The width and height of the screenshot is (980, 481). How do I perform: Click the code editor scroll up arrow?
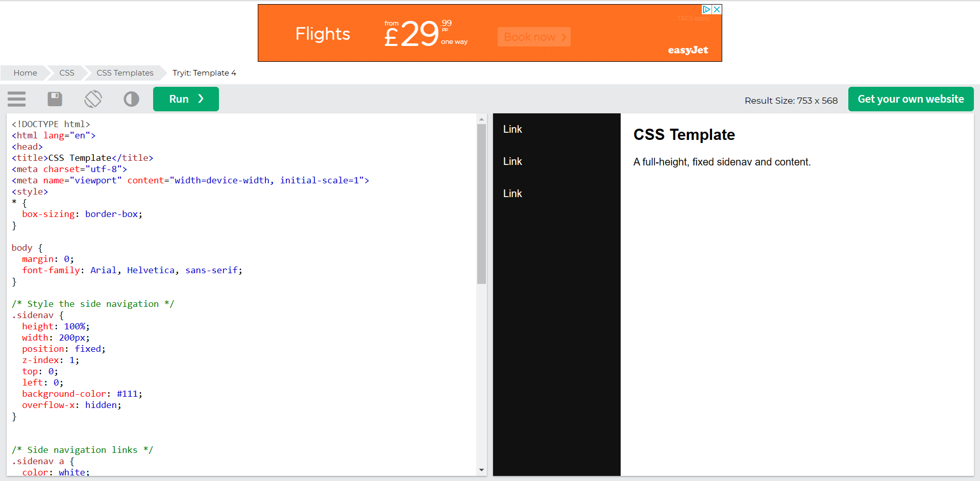[481, 119]
